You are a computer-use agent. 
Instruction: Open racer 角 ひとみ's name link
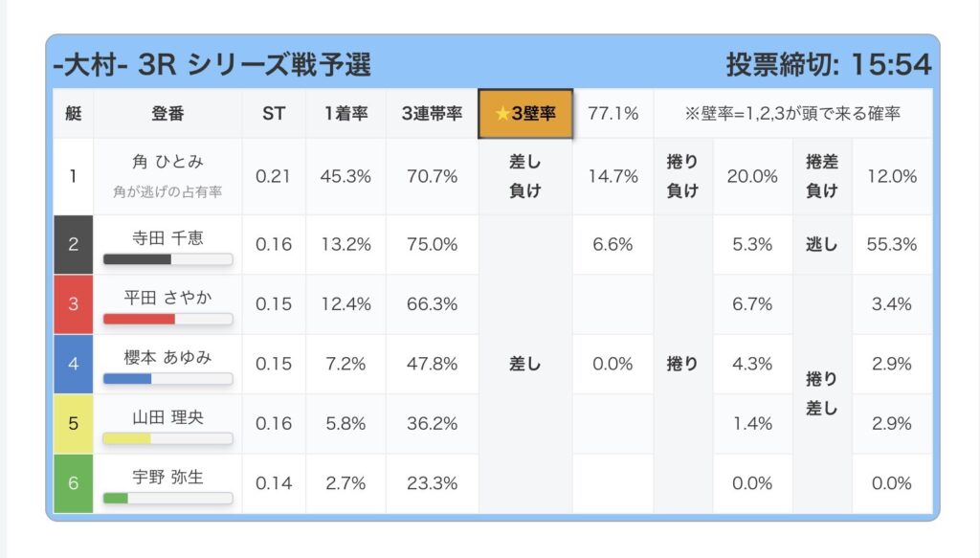(167, 164)
